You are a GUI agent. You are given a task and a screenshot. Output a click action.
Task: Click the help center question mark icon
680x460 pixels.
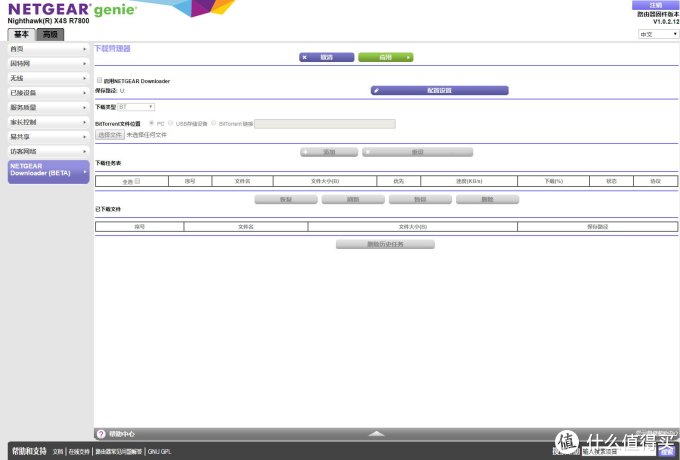click(101, 434)
